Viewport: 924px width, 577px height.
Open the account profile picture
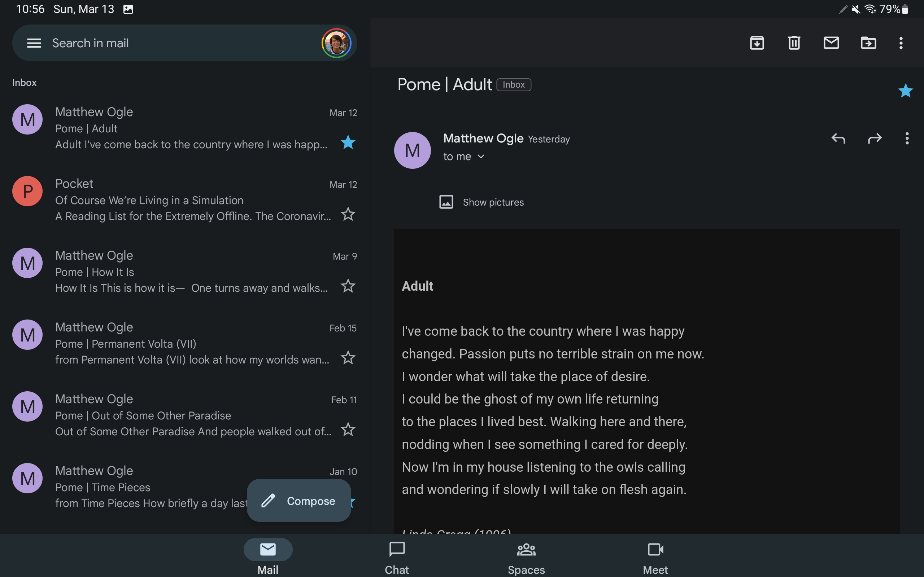(336, 43)
